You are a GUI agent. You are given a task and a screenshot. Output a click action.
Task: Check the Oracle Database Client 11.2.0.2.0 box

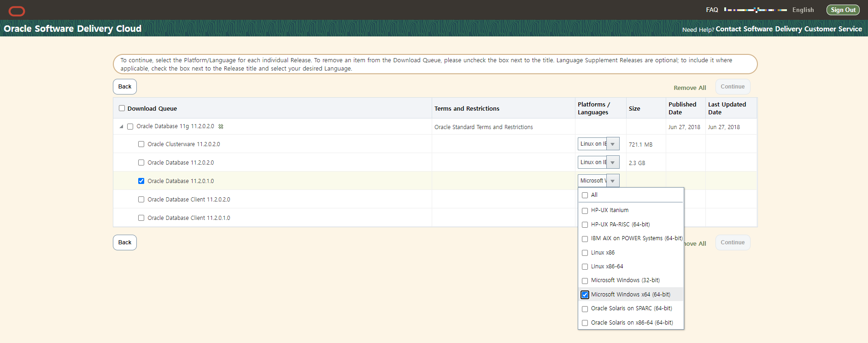tap(141, 200)
